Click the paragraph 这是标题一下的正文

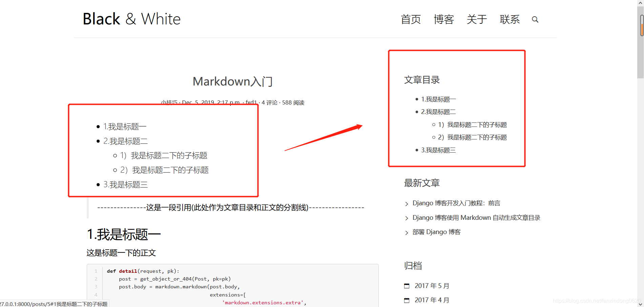click(121, 253)
